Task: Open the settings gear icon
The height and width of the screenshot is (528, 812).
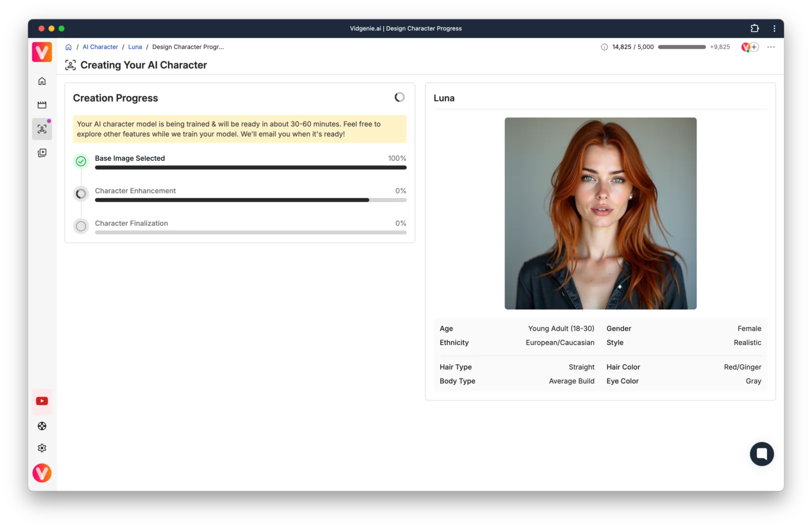Action: (x=42, y=448)
